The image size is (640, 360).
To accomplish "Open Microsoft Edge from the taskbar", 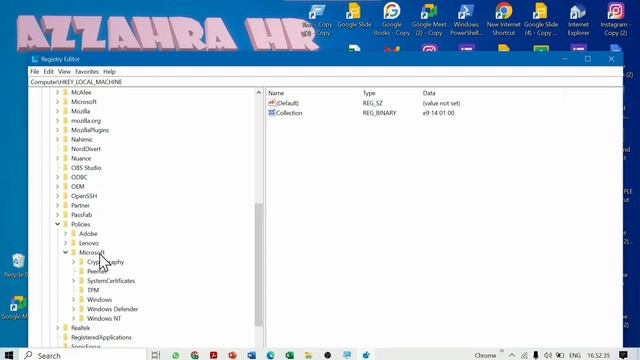I will [x=270, y=356].
